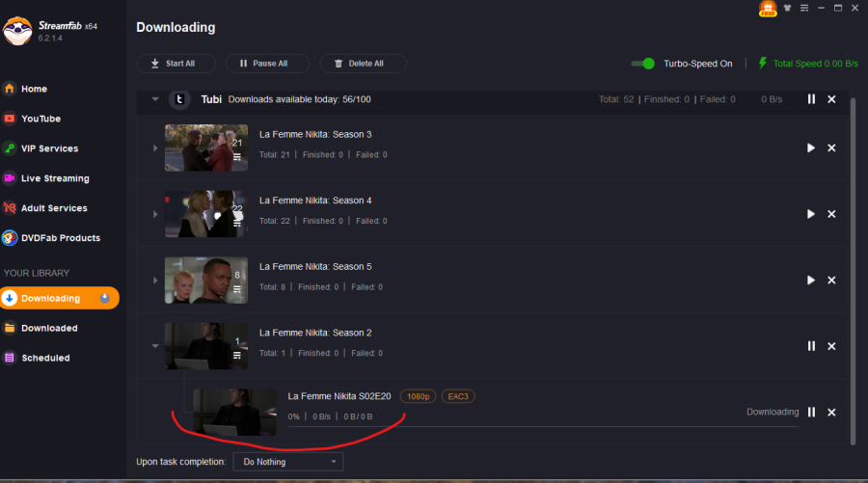Image resolution: width=868 pixels, height=483 pixels.
Task: Click the 1080p quality badge
Action: 418,396
